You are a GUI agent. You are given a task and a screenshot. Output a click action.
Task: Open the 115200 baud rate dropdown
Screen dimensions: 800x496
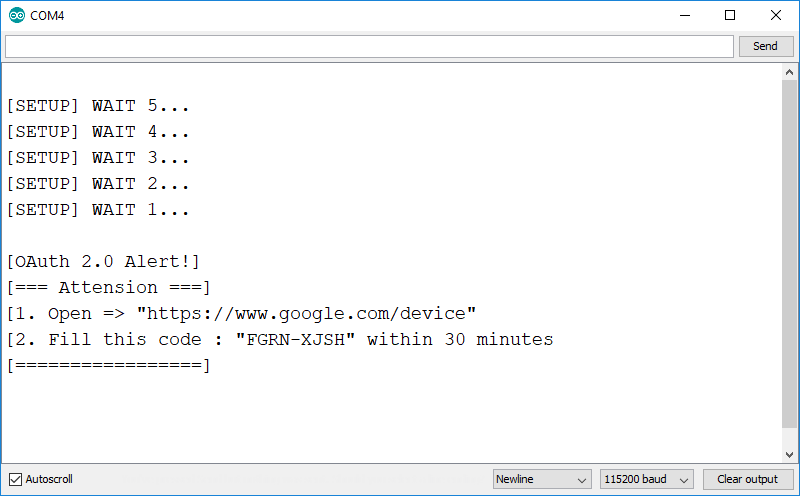(x=646, y=479)
